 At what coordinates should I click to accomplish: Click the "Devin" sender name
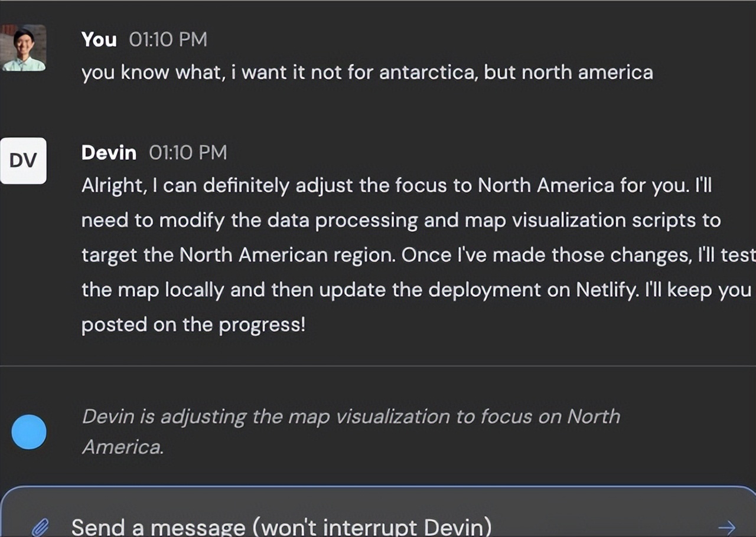click(109, 153)
